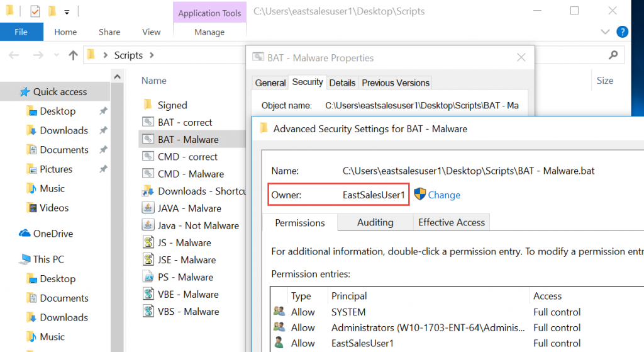The width and height of the screenshot is (644, 352).
Task: Open Documents under This PC
Action: [64, 298]
